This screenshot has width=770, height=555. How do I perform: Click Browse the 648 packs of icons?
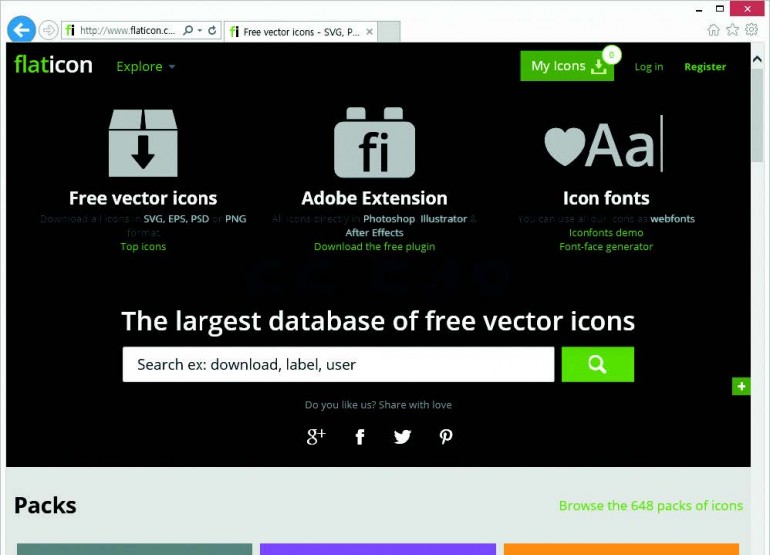(651, 505)
